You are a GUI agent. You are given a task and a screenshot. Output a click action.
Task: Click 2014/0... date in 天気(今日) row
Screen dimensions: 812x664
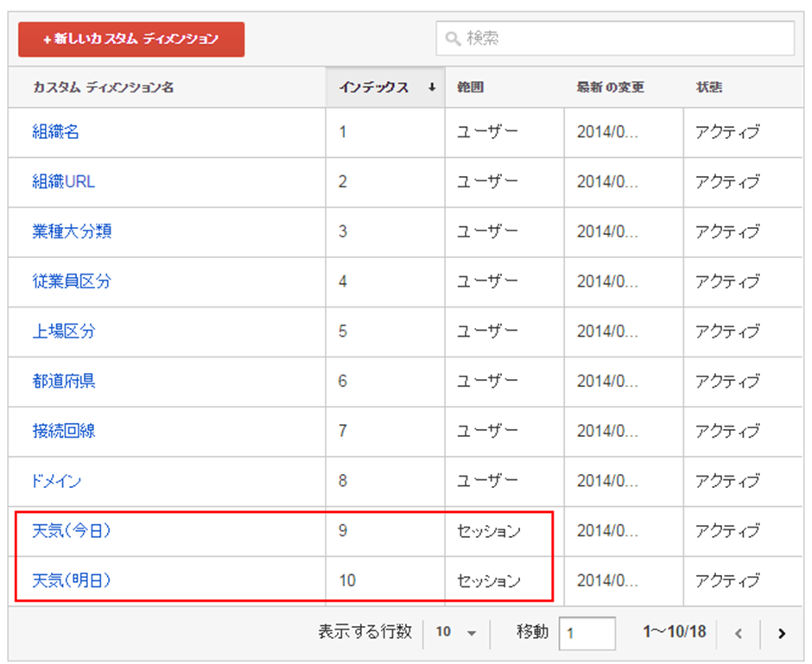(607, 531)
